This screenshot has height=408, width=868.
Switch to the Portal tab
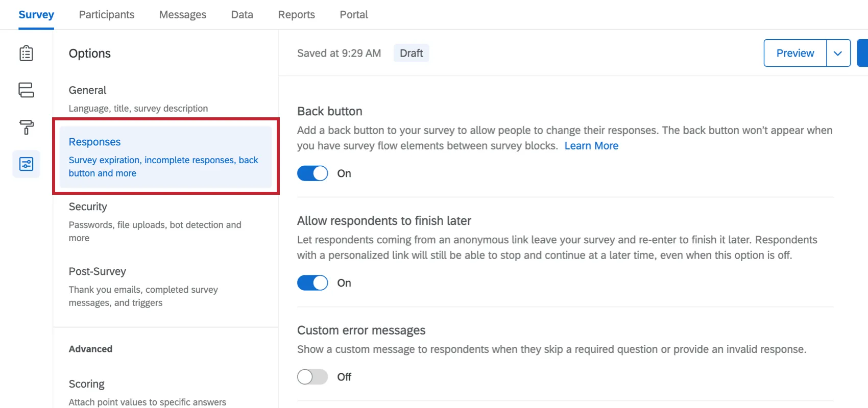[354, 15]
